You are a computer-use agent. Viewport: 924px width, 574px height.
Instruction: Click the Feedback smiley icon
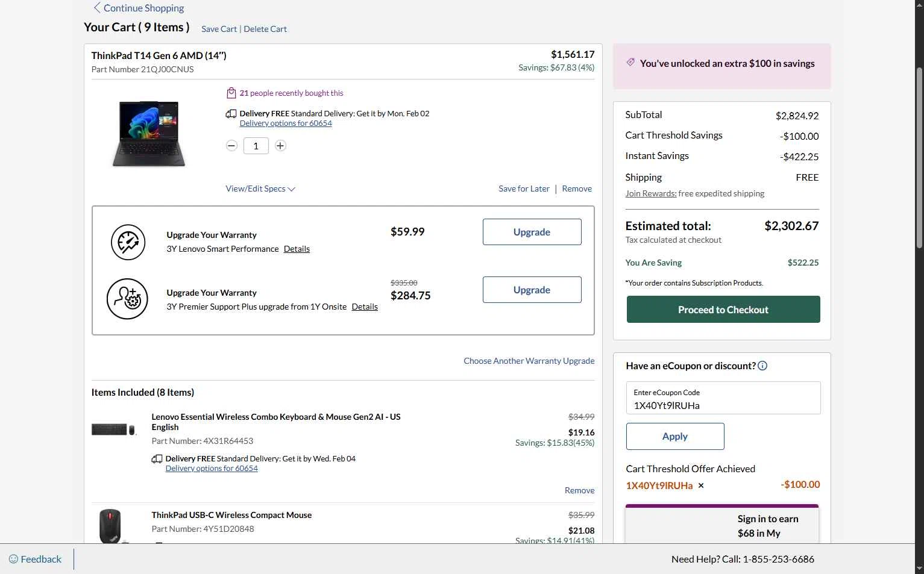pos(13,559)
